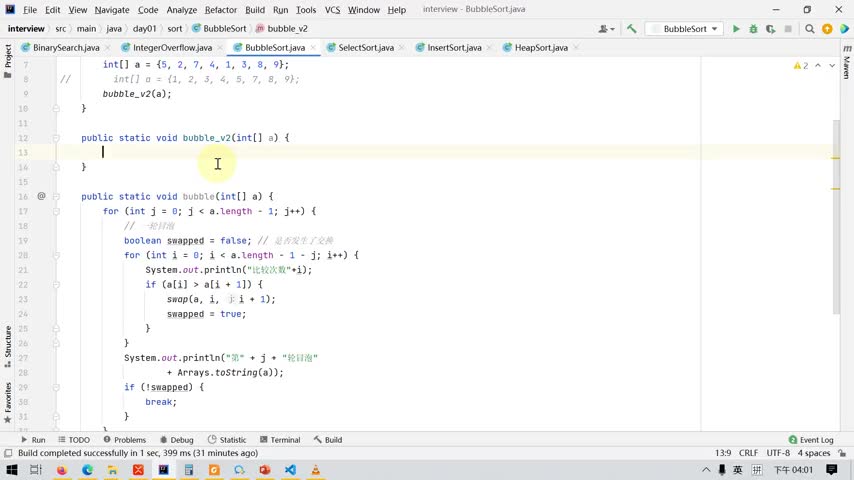The height and width of the screenshot is (480, 854).
Task: Open the Build menu
Action: (x=255, y=10)
